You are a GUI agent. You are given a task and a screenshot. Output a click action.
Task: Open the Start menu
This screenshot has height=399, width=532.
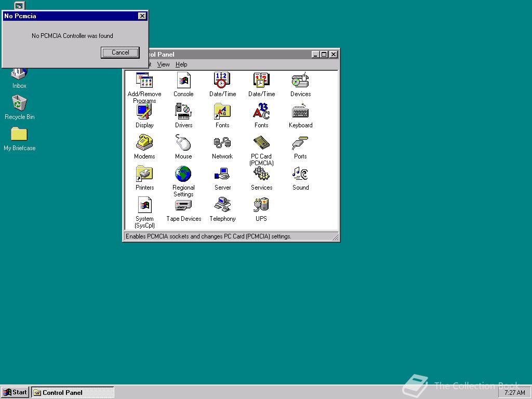pyautogui.click(x=15, y=392)
